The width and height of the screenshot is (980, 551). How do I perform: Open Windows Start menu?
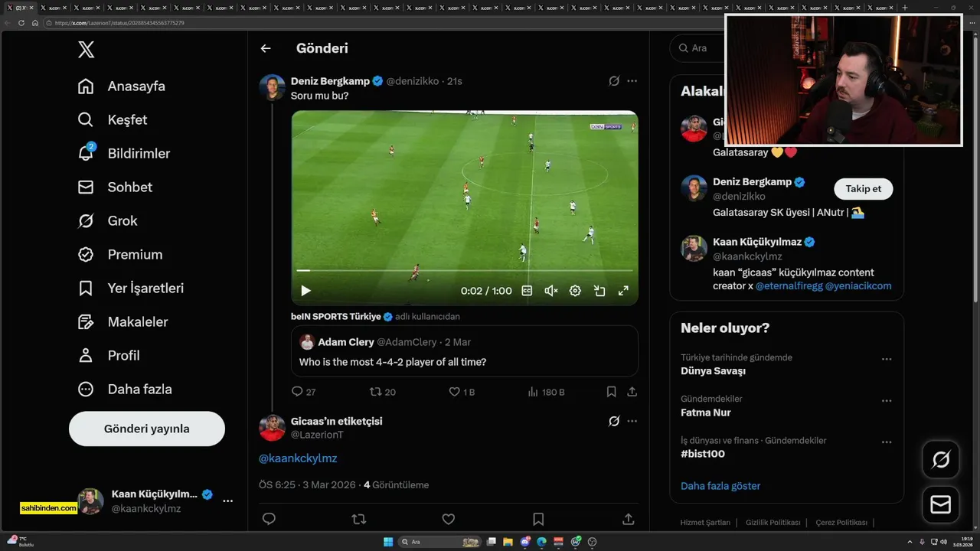[388, 542]
